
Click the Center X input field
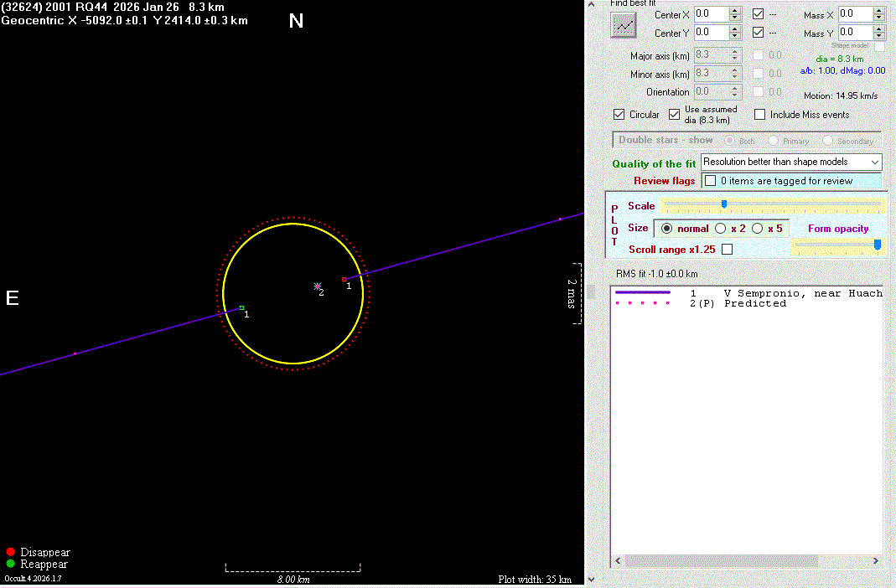[711, 14]
